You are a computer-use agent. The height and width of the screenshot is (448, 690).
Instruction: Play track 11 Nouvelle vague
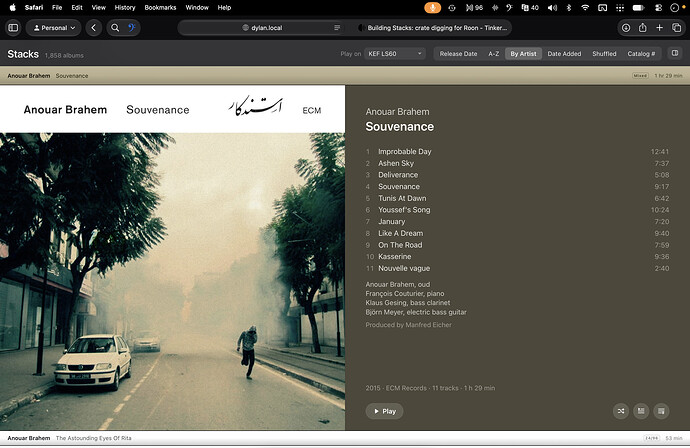(517, 268)
